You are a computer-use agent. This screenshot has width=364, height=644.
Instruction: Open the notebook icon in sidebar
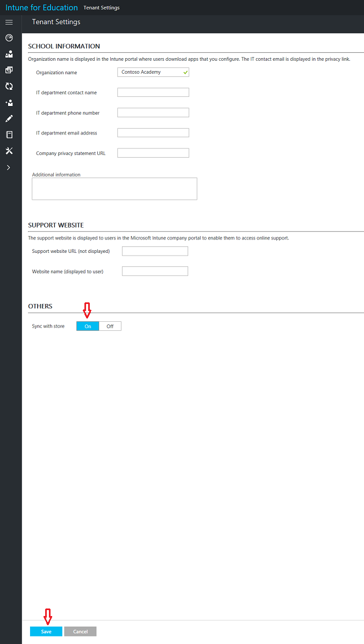point(9,135)
